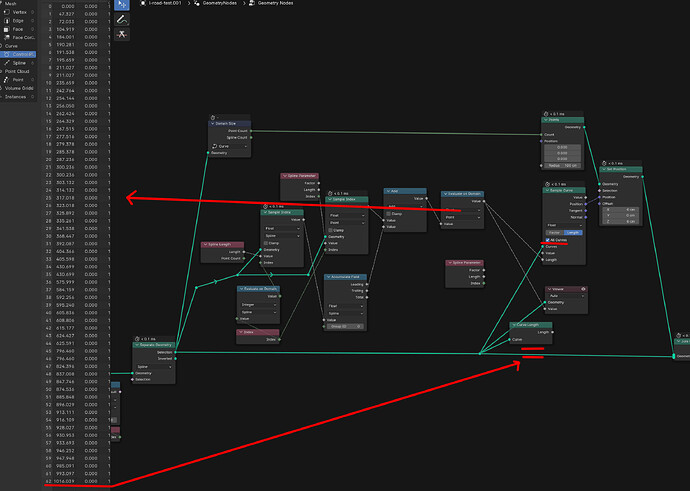The height and width of the screenshot is (491, 690).
Task: Collapse the Index node using its chevron
Action: pos(240,332)
